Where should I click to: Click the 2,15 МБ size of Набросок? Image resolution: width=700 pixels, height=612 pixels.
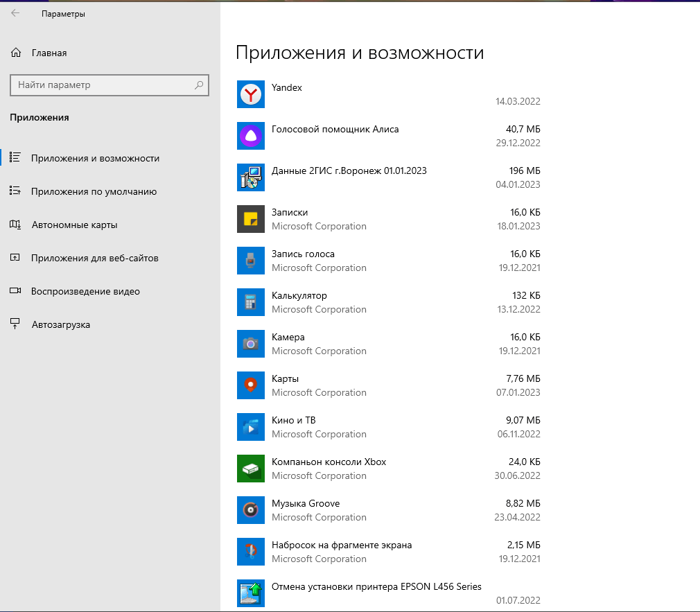[524, 545]
